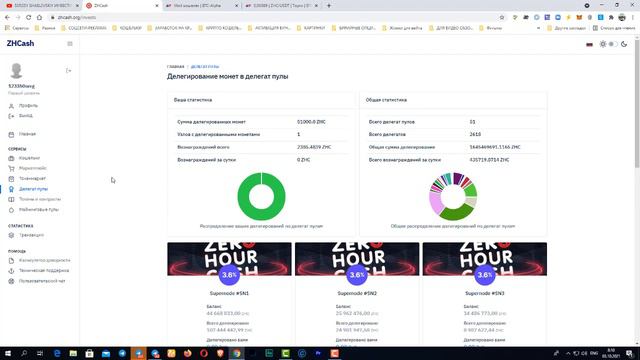Click the Supernode #SN3 title
The width and height of the screenshot is (640, 360).
[484, 293]
